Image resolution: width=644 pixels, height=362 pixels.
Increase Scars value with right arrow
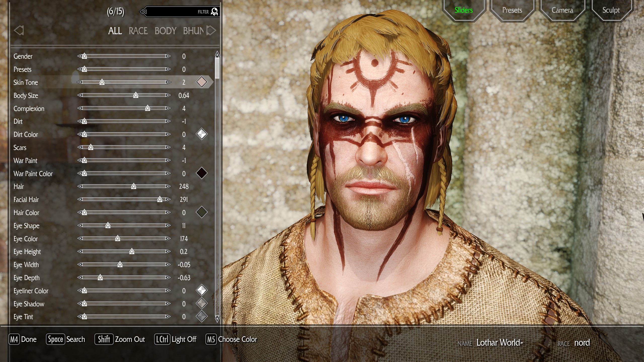pos(168,147)
